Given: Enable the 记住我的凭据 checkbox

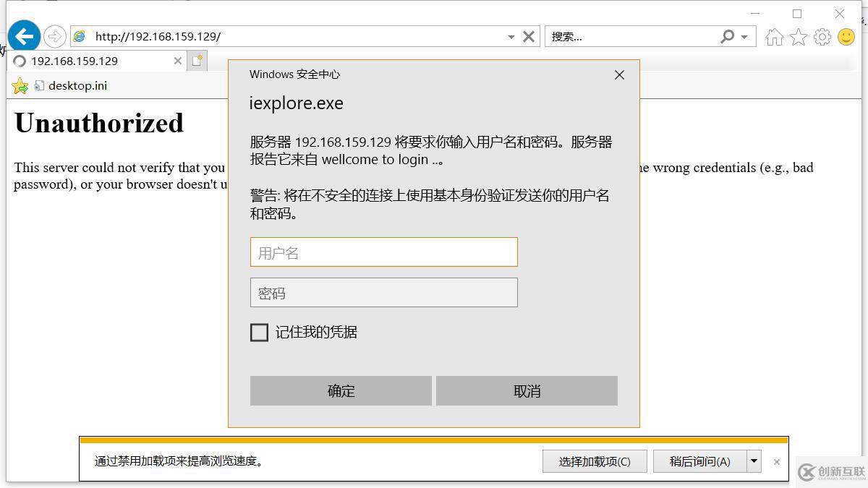Looking at the screenshot, I should (259, 333).
